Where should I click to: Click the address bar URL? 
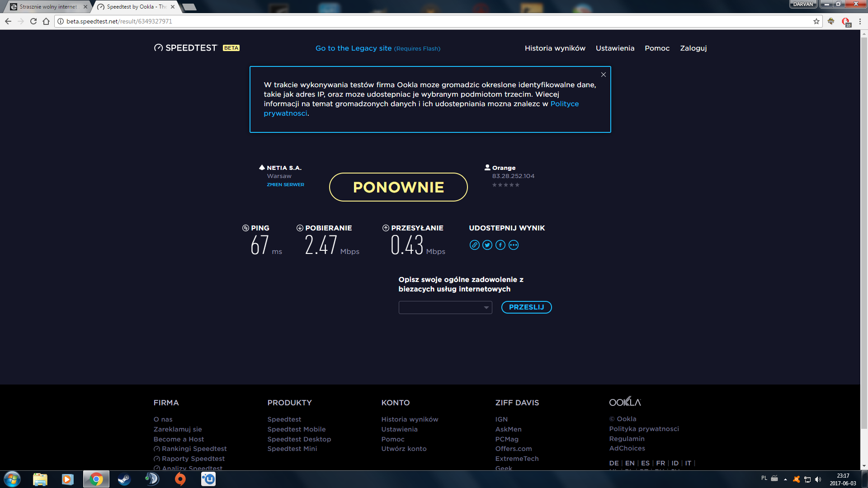coord(119,21)
